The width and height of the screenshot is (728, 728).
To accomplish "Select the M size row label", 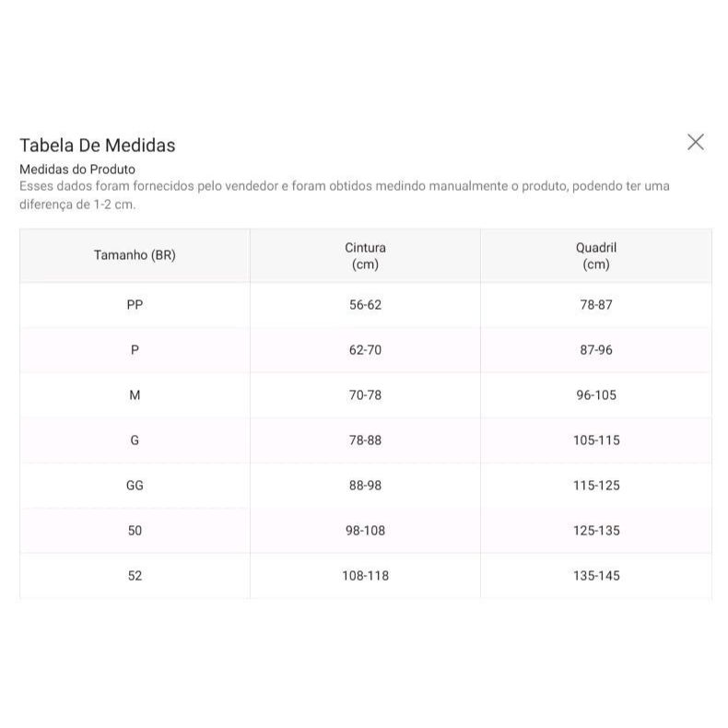I will [x=135, y=395].
